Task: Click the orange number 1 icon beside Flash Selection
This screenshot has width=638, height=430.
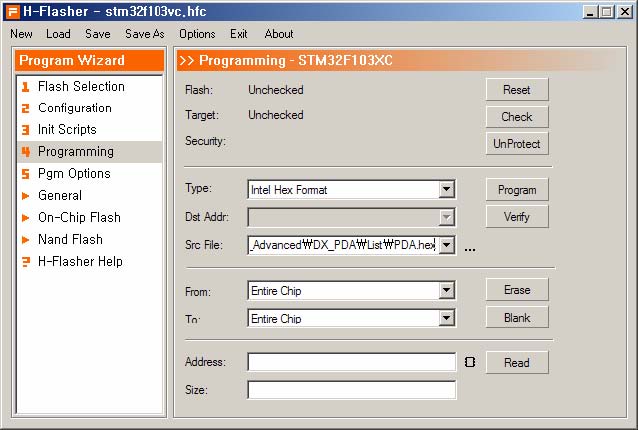Action: pyautogui.click(x=26, y=87)
